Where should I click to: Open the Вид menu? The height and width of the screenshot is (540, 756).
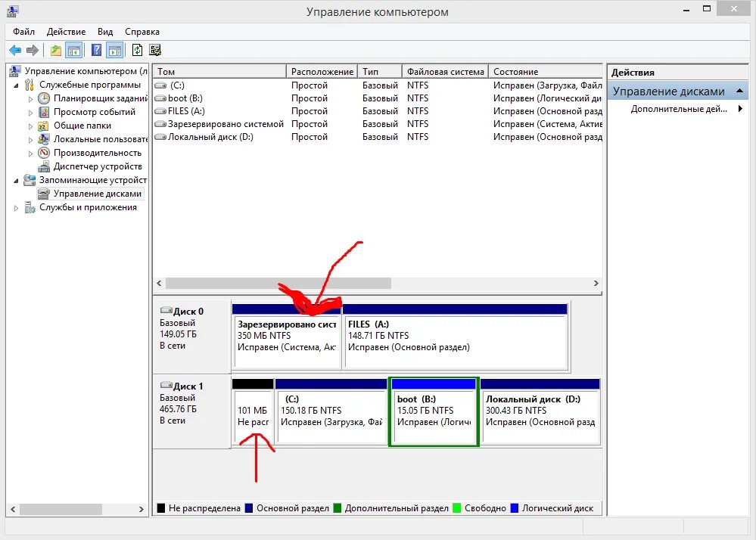pyautogui.click(x=105, y=32)
